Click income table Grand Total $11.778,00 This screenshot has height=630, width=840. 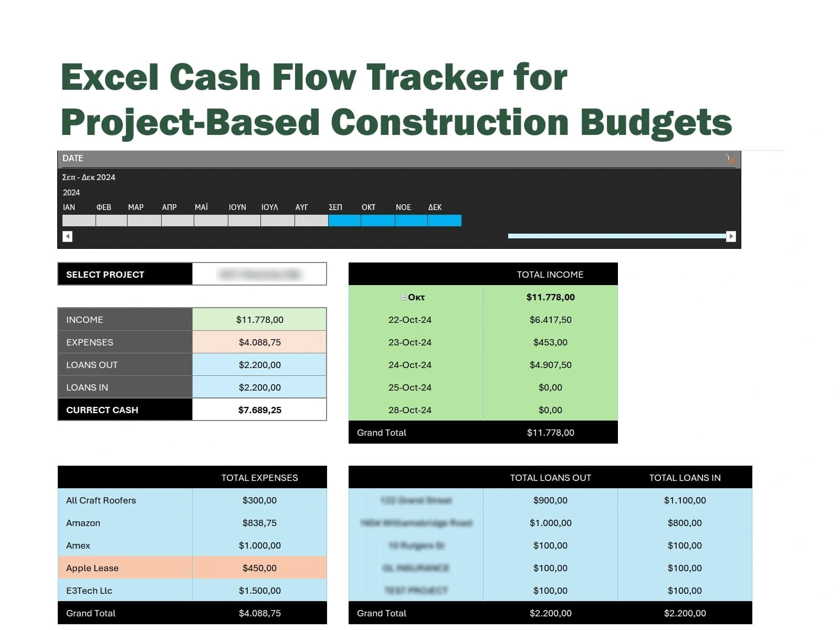pyautogui.click(x=550, y=432)
